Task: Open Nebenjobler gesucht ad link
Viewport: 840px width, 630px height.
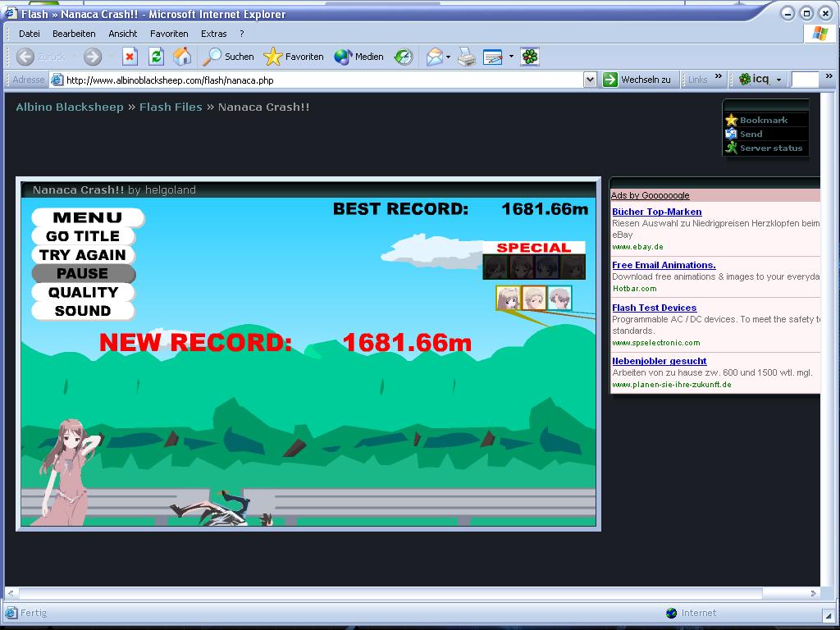Action: (659, 361)
